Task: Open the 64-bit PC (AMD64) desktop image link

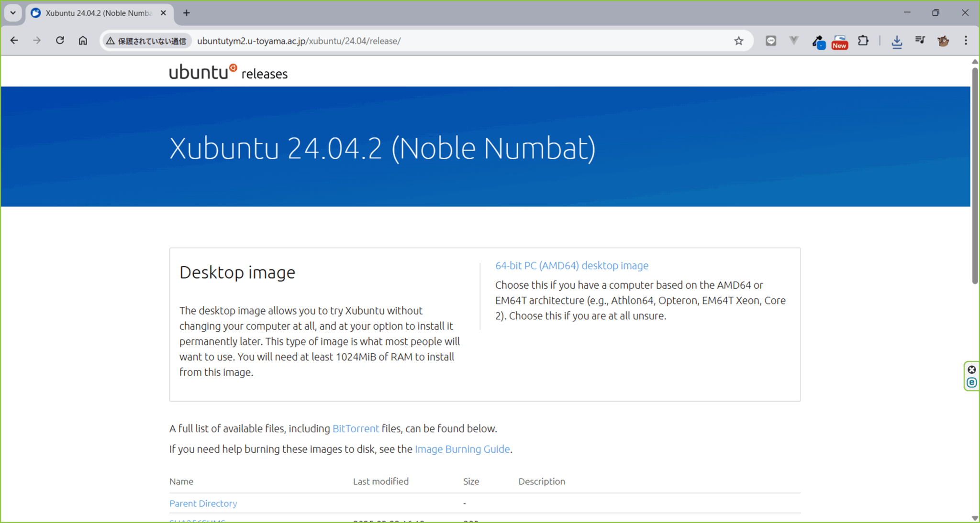Action: tap(571, 265)
